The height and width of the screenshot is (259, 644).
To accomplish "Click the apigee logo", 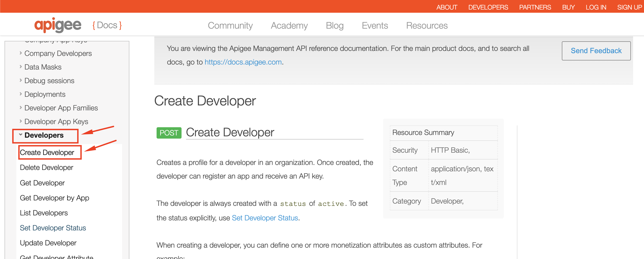I will [58, 25].
